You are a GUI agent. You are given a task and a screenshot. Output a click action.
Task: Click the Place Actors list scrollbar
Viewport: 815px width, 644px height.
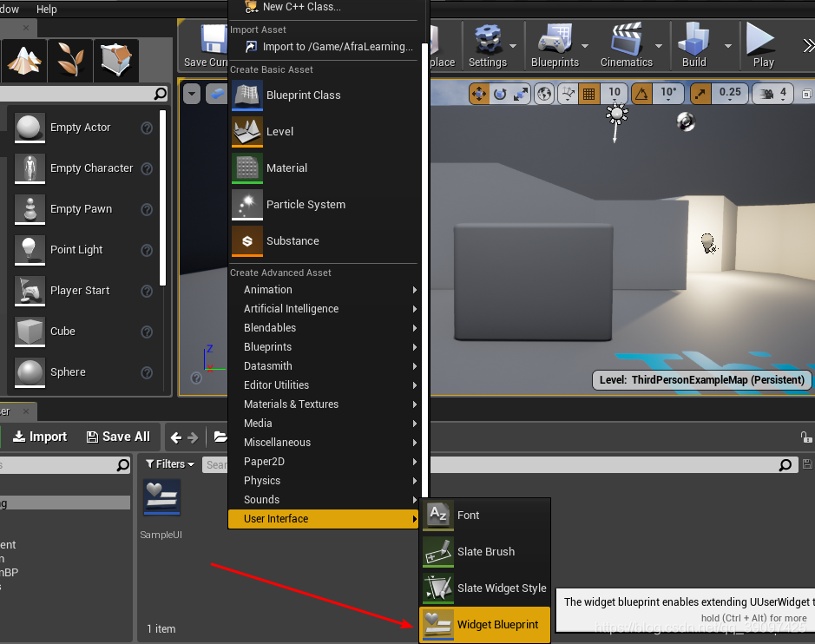click(162, 198)
